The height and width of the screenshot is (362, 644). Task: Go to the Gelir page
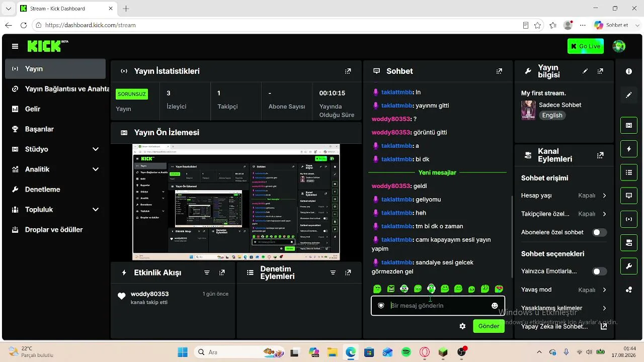click(x=55, y=109)
